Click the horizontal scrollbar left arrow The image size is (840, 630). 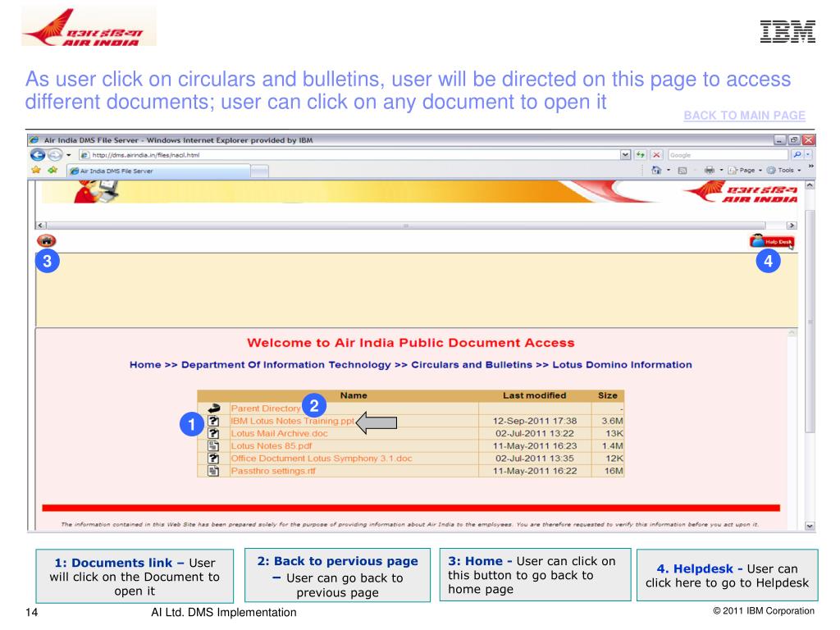[41, 226]
